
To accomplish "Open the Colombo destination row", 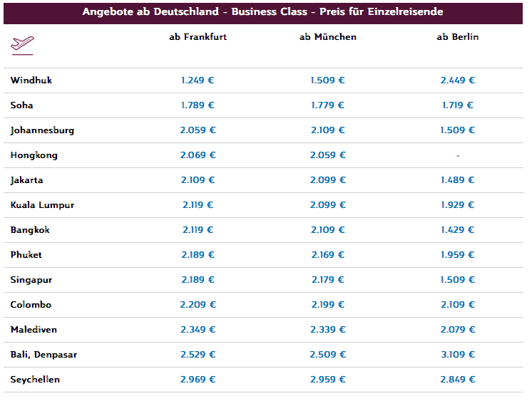I will [x=31, y=305].
